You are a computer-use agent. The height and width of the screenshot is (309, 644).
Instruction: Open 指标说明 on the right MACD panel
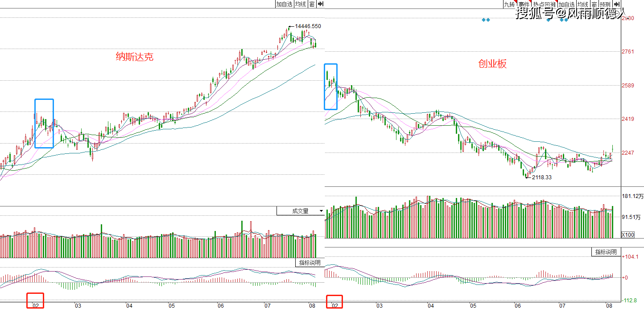[x=607, y=252]
